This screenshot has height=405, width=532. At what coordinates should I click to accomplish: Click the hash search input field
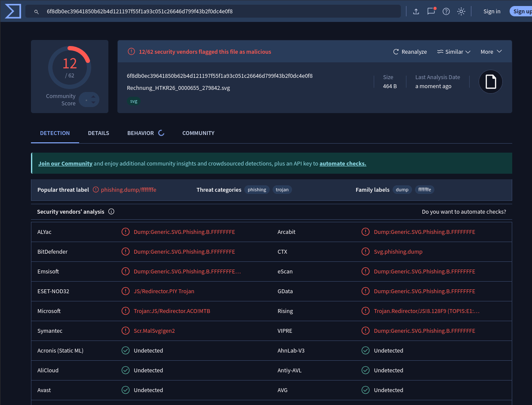pos(215,12)
